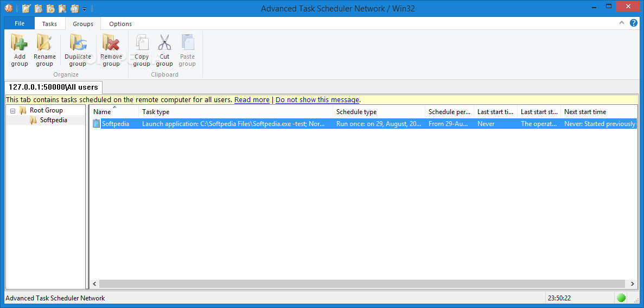The image size is (644, 308).
Task: Select the Softpedia group in the tree
Action: pyautogui.click(x=53, y=120)
